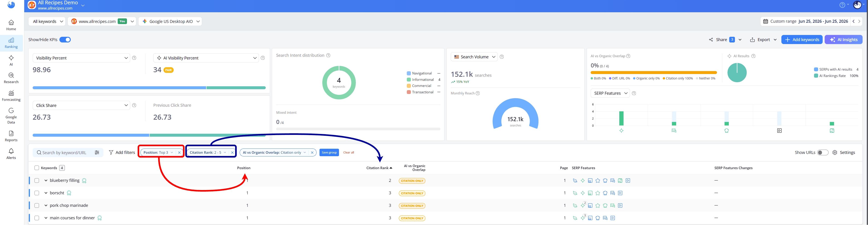This screenshot has height=225, width=868.
Task: Open Forecasting in the sidebar
Action: (11, 96)
